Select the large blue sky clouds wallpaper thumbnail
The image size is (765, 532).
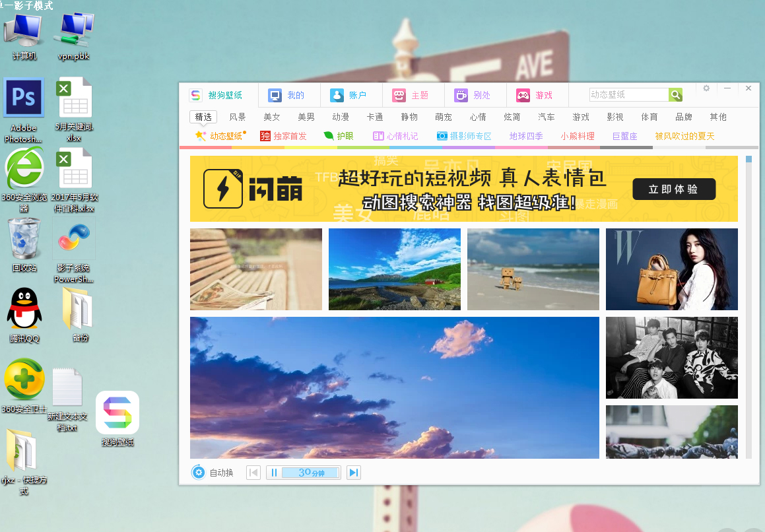394,387
